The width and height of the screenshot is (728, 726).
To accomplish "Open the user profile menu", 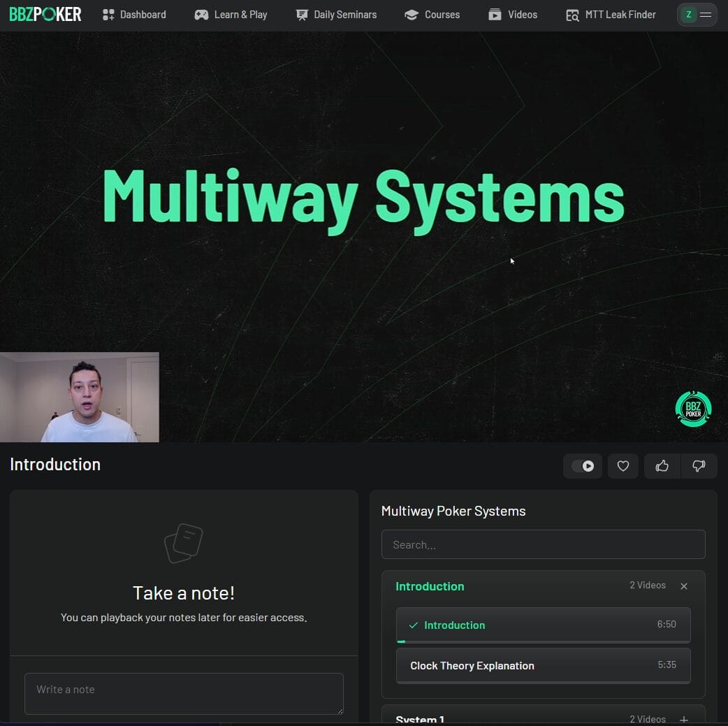I will click(x=697, y=15).
